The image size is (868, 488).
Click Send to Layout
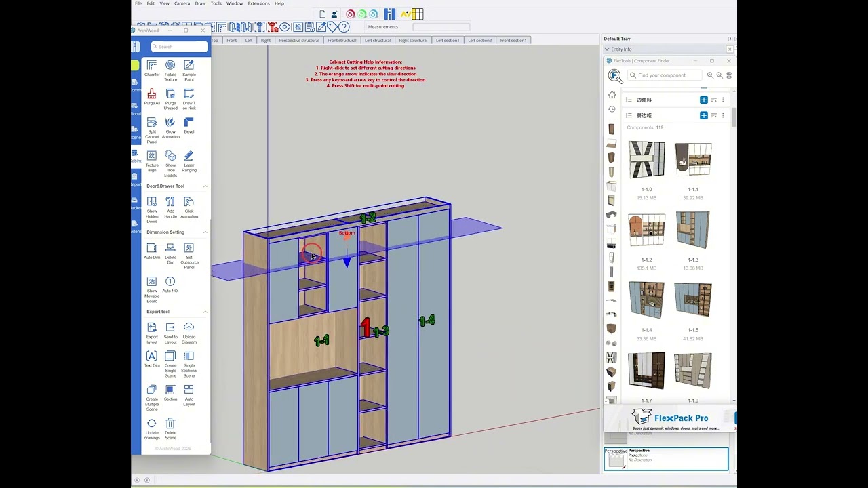[x=170, y=333]
